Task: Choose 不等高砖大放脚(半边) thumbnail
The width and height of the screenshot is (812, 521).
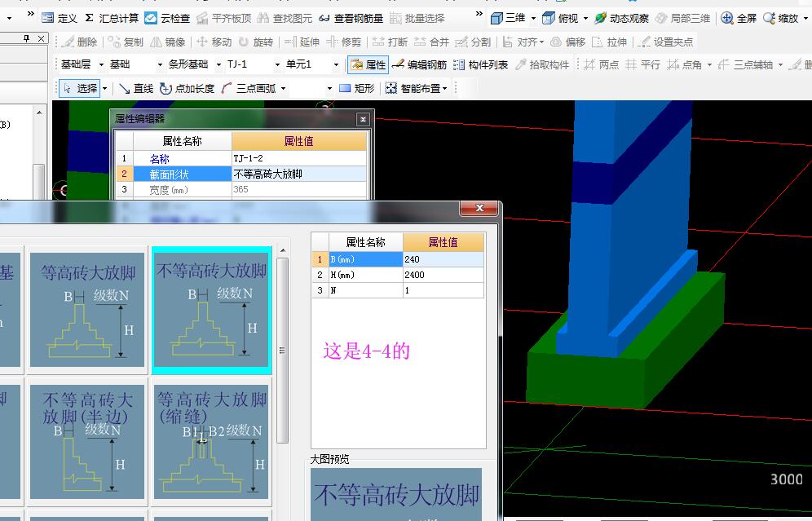Action: point(87,442)
